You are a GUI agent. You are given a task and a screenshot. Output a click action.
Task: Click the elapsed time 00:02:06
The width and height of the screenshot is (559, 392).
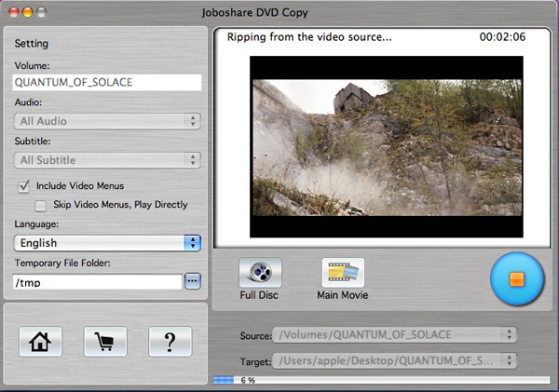(502, 36)
